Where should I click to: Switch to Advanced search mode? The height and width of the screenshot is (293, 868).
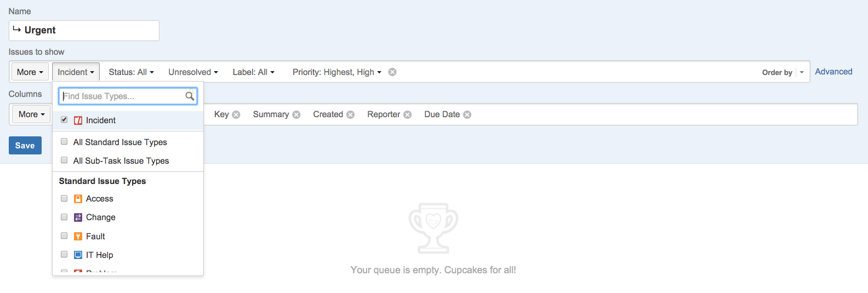click(833, 72)
